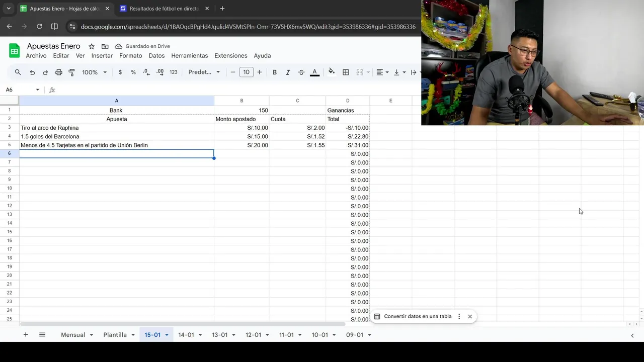Image resolution: width=644 pixels, height=362 pixels.
Task: Switch to Resultados de fútbol browser tab
Action: (165, 9)
